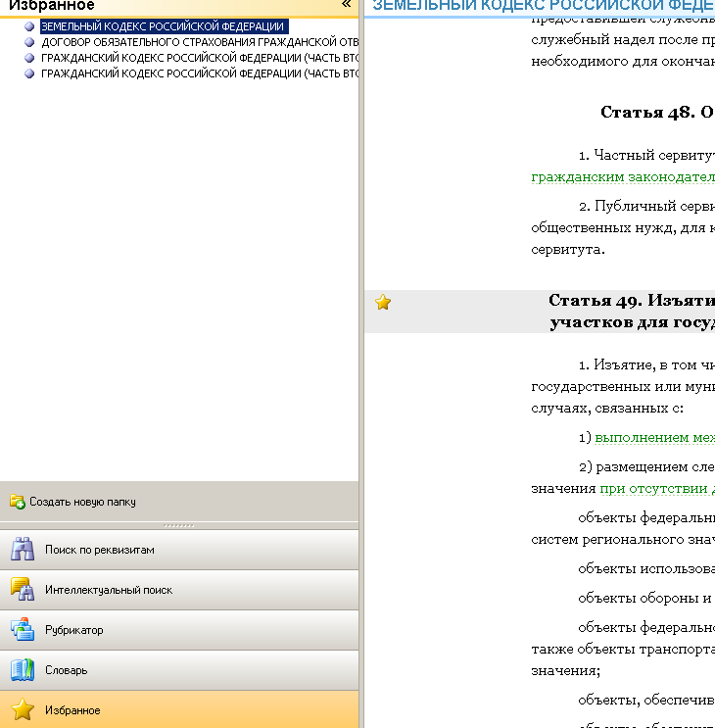Collapse the Избранное panel with double chevron
Viewport: 715px width, 728px height.
coord(346,4)
